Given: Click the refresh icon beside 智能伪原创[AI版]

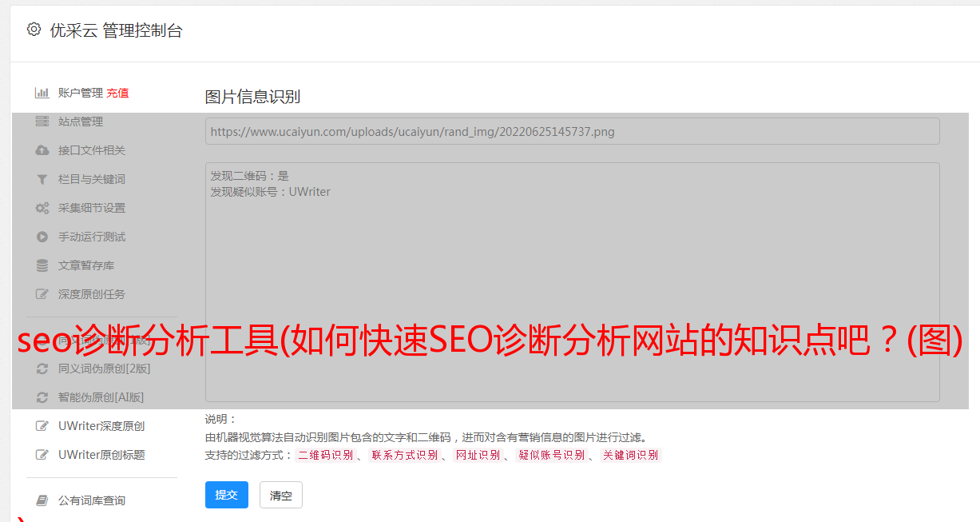Looking at the screenshot, I should (42, 397).
